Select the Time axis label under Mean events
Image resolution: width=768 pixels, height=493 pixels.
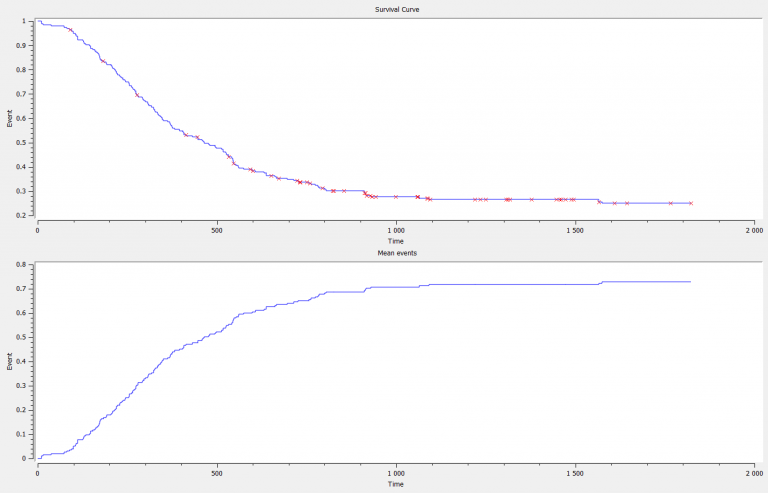[x=395, y=483]
